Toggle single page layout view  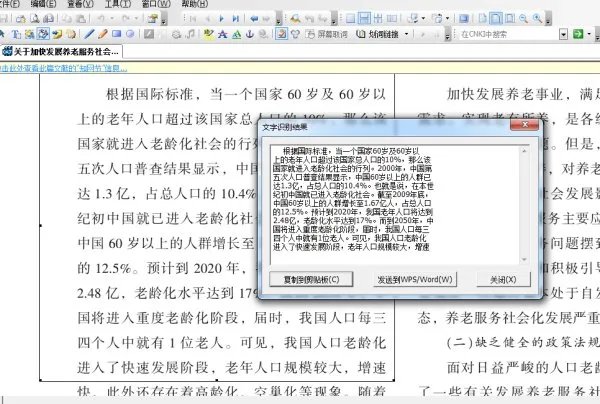[x=350, y=18]
